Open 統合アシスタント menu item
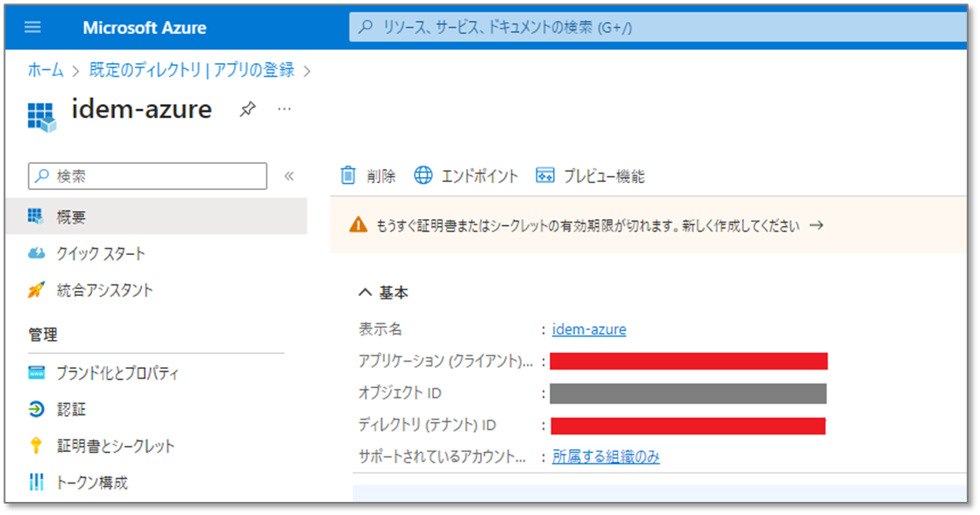This screenshot has height=515, width=980. tap(105, 290)
